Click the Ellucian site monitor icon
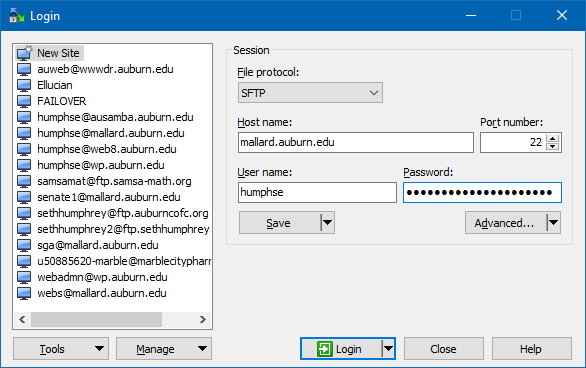586x368 pixels. pos(24,85)
